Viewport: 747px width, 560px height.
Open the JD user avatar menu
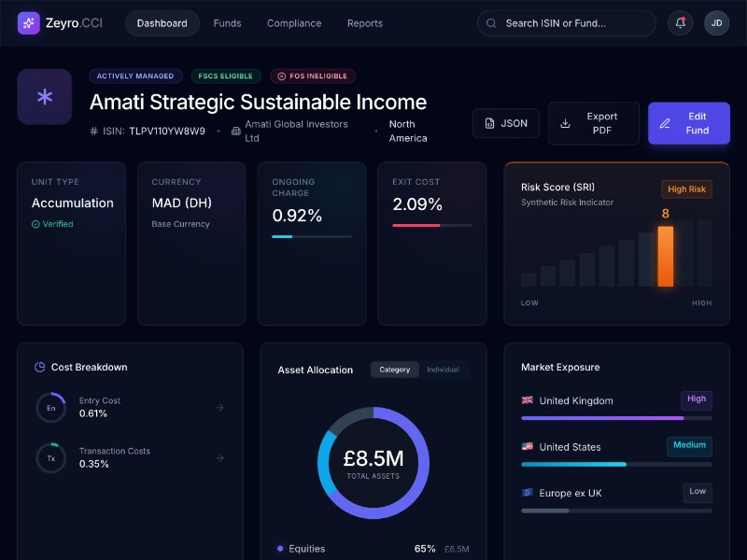coord(716,23)
